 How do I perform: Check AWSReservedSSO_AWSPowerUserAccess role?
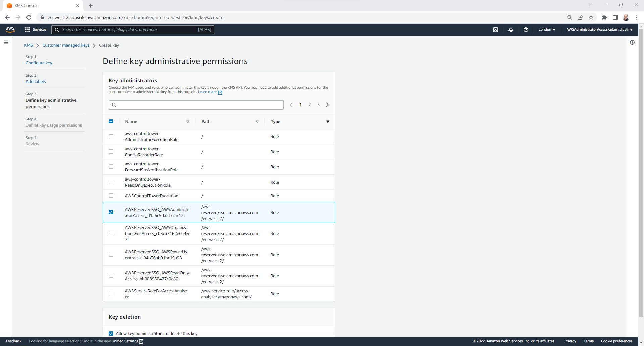(x=111, y=255)
